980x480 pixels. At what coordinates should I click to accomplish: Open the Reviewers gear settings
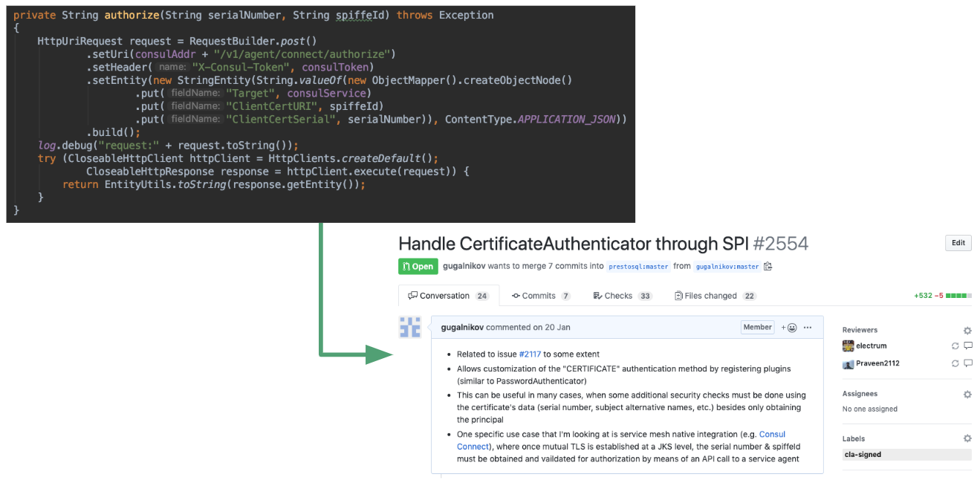[967, 331]
